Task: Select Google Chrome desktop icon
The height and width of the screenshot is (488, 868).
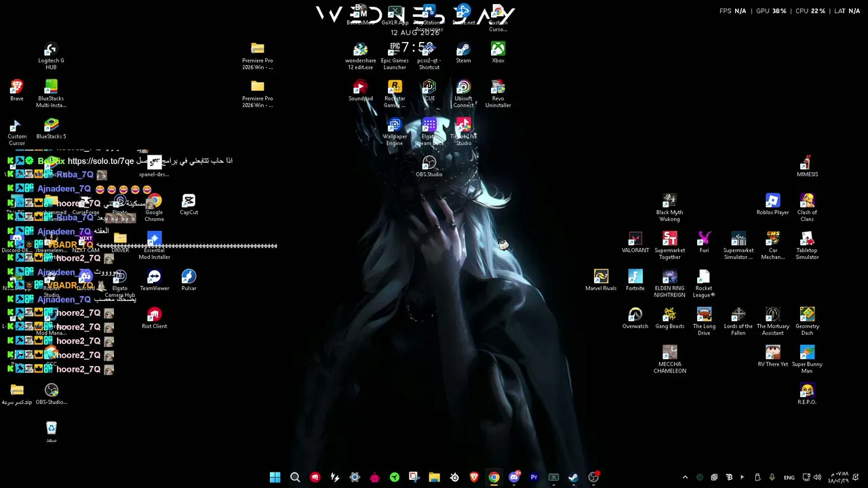Action: tap(154, 208)
